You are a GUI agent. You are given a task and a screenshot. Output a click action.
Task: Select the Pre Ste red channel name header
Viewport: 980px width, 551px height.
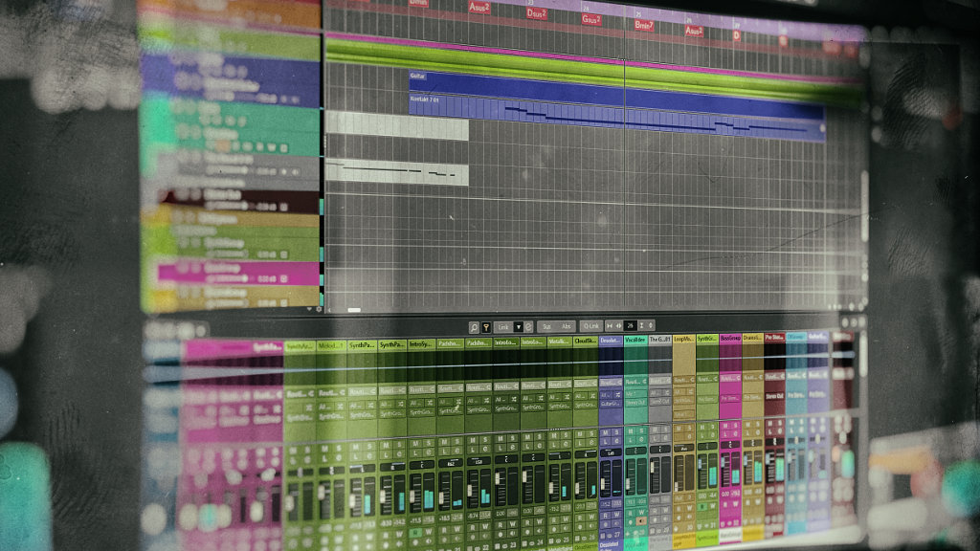point(774,339)
